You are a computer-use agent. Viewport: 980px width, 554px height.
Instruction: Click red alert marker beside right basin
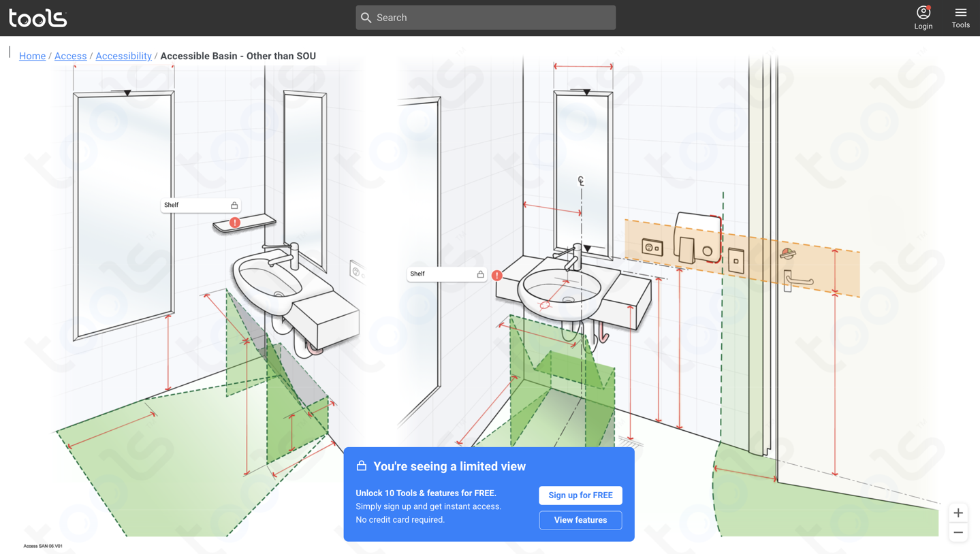pos(497,276)
